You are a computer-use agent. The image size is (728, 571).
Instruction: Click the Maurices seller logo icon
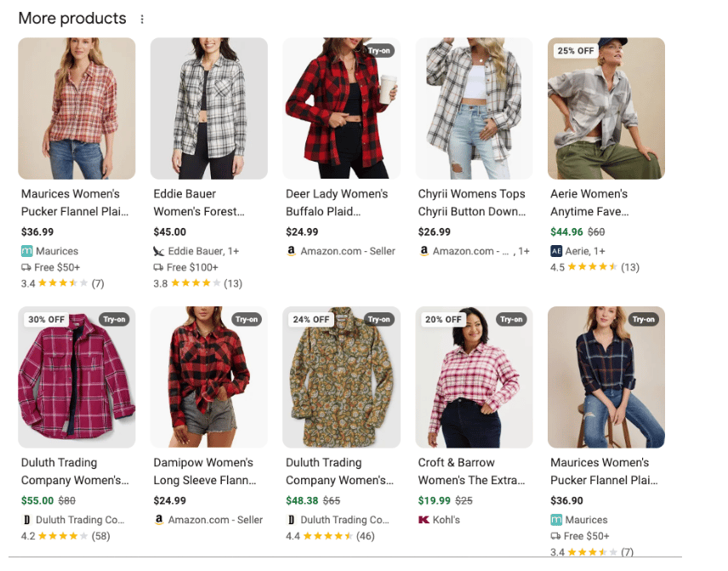(26, 251)
